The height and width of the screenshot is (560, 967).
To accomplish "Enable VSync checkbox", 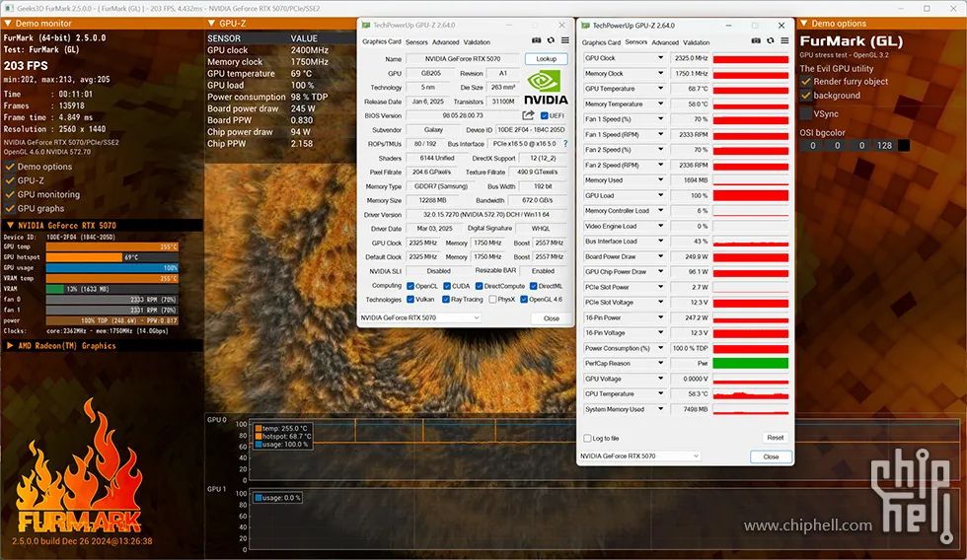I will pyautogui.click(x=805, y=114).
